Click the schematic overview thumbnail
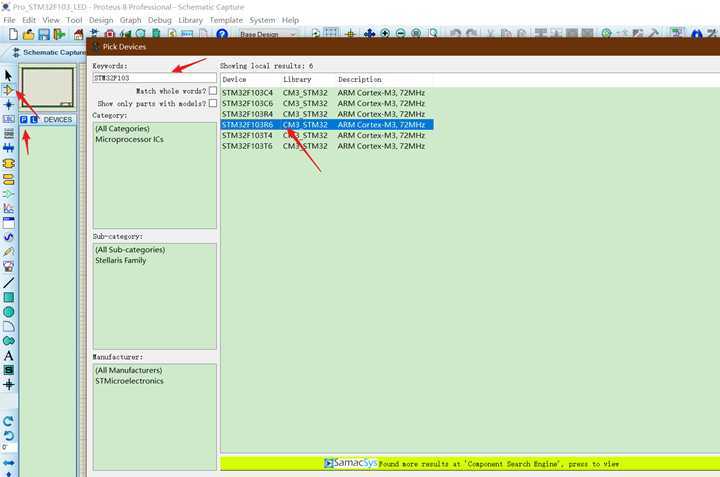Screen dimensions: 720x477 click(48, 87)
